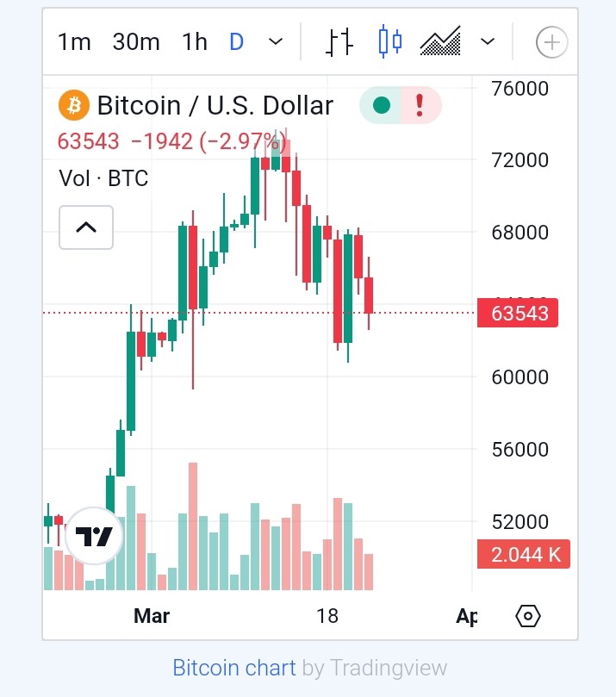The image size is (616, 697).
Task: Select the D daily interval
Action: tap(236, 42)
